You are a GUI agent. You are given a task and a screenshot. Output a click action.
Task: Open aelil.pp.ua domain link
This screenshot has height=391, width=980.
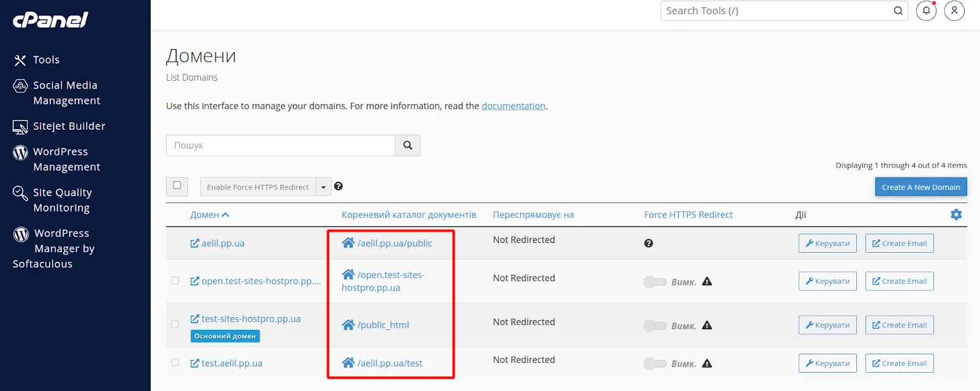pos(217,244)
